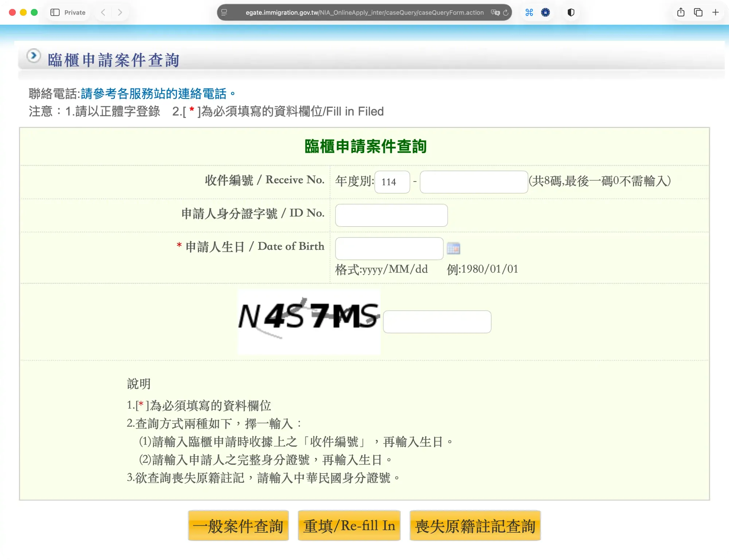Select the year field showing 114
Screen dimensions: 729x560
392,181
